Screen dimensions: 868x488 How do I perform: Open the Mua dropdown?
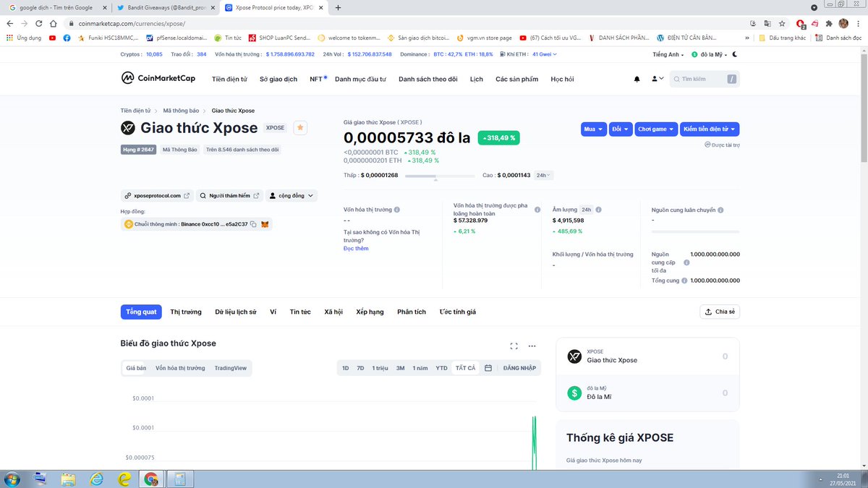coord(593,129)
